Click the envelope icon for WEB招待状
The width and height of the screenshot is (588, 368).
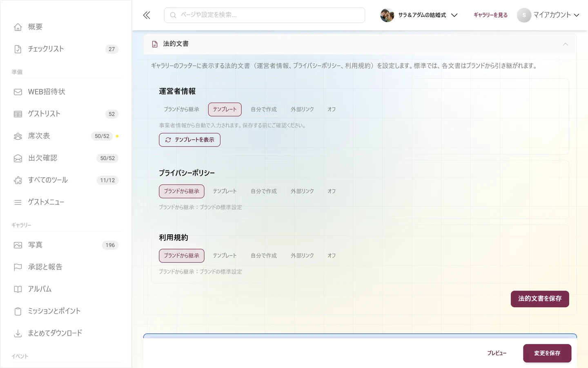[x=18, y=92]
